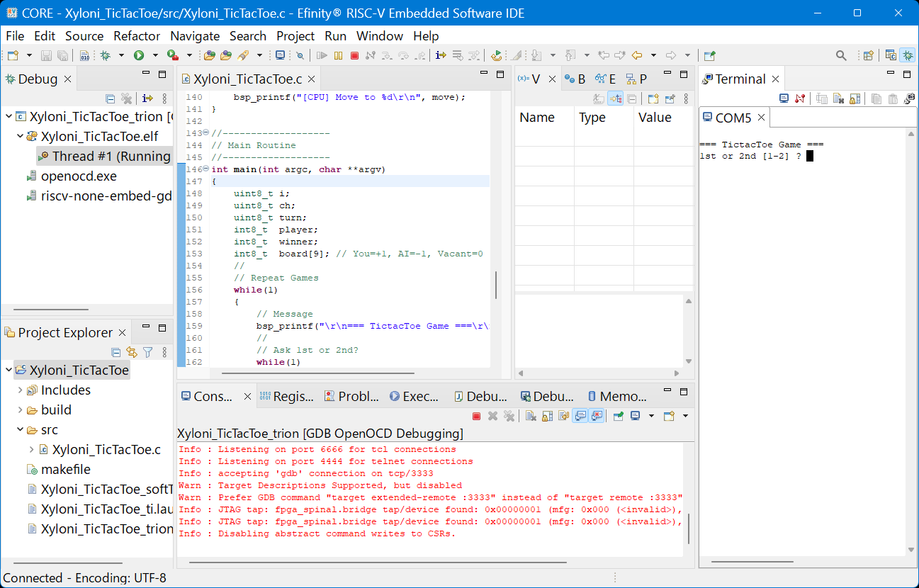
Task: Stop the console process with red square
Action: (477, 416)
